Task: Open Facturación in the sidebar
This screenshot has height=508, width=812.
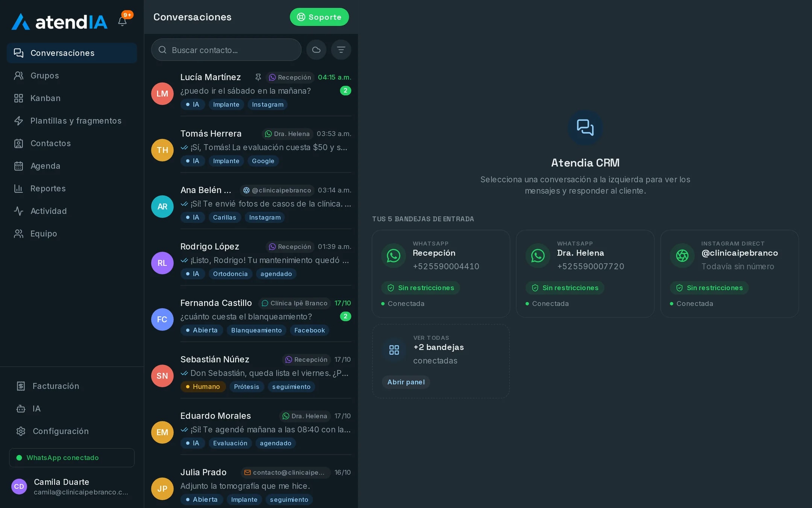Action: pyautogui.click(x=72, y=386)
